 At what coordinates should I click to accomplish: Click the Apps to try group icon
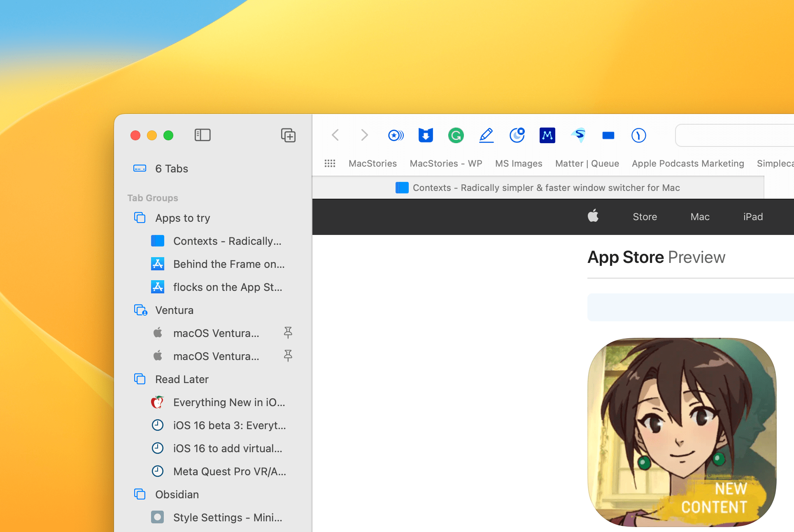tap(140, 218)
